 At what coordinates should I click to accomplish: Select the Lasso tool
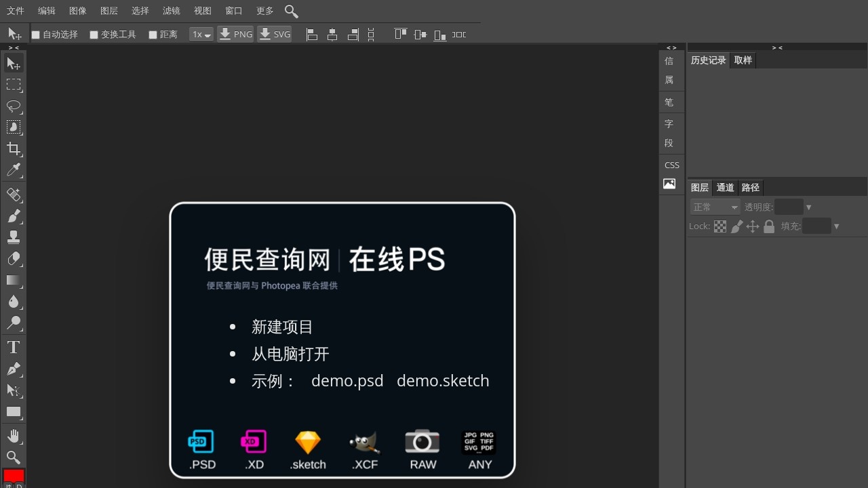click(x=14, y=106)
